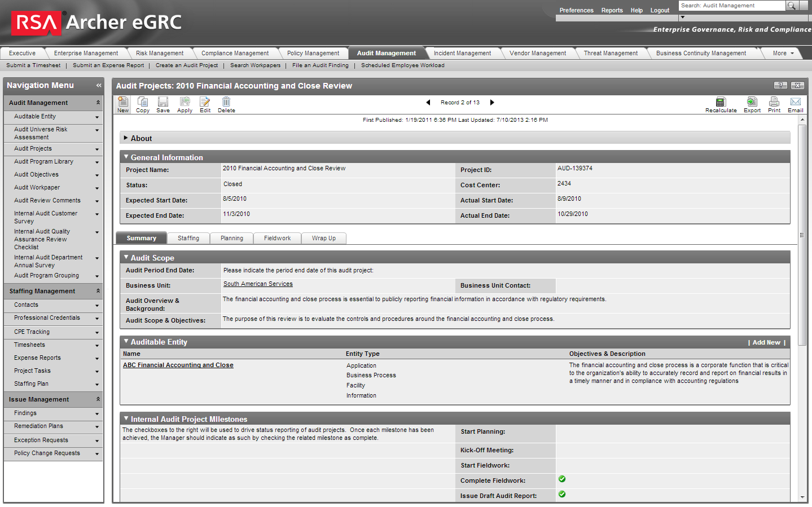Collapse the Auditable Entity section

click(126, 341)
